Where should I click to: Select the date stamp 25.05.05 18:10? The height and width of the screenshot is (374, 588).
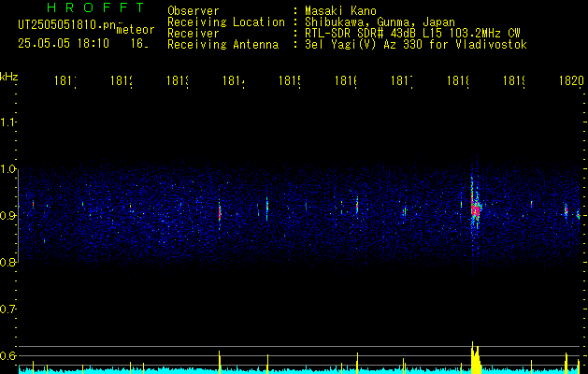tap(64, 43)
